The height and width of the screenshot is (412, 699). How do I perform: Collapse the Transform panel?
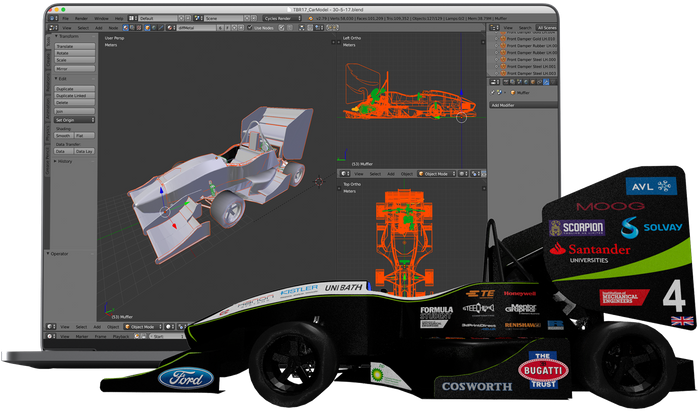(57, 36)
